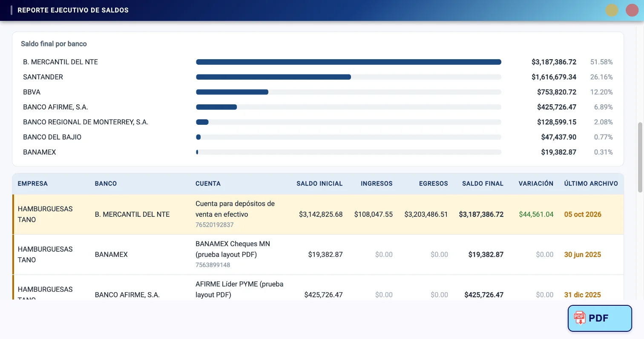Click the '05 oct 2026' last file date
This screenshot has height=339, width=644.
[583, 214]
